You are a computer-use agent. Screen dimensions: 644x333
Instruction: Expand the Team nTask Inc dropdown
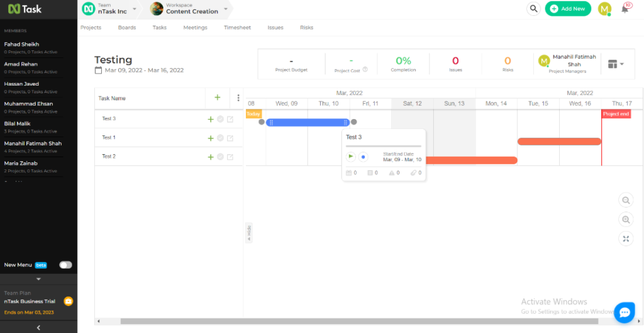[134, 9]
